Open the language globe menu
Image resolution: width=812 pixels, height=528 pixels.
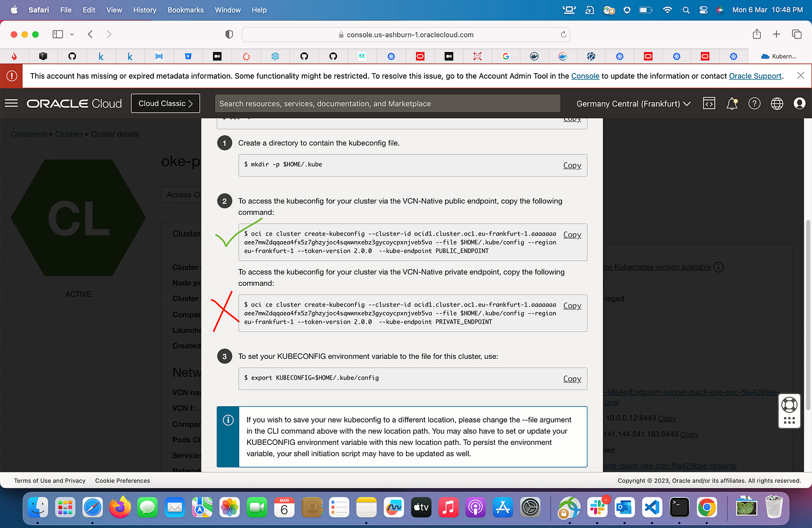pyautogui.click(x=777, y=103)
